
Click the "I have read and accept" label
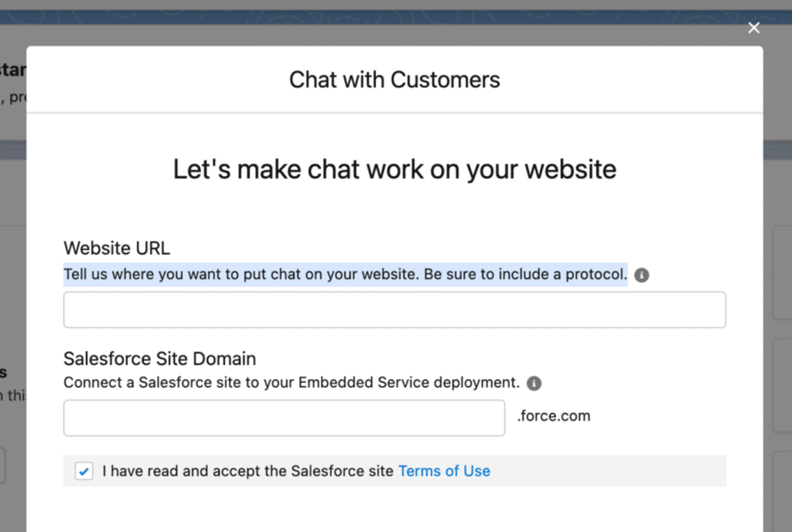click(x=249, y=471)
